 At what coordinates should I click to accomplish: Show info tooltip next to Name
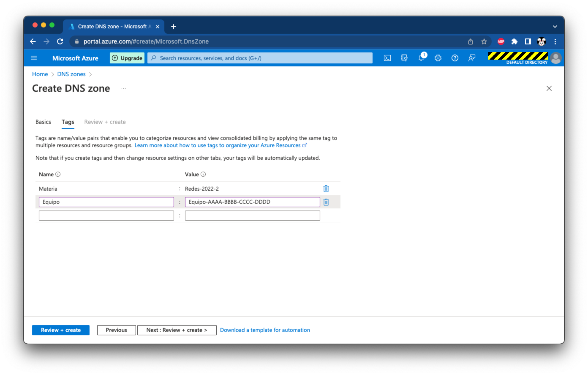point(58,174)
